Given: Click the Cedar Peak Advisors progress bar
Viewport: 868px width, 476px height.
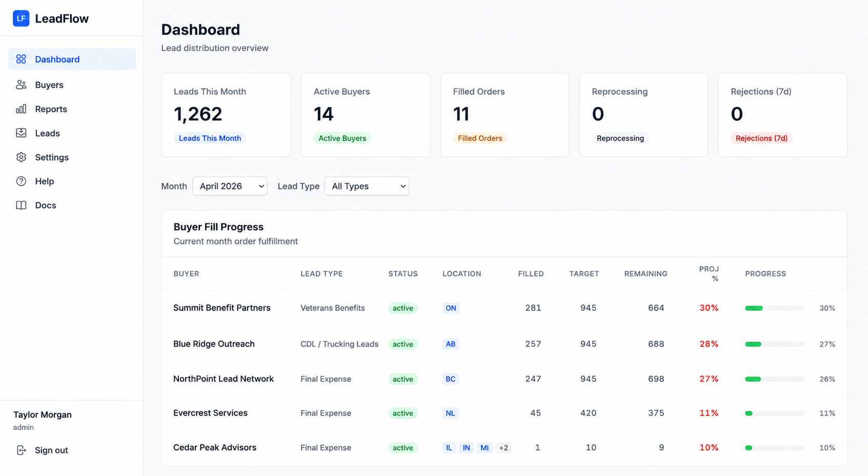Looking at the screenshot, I should 775,448.
